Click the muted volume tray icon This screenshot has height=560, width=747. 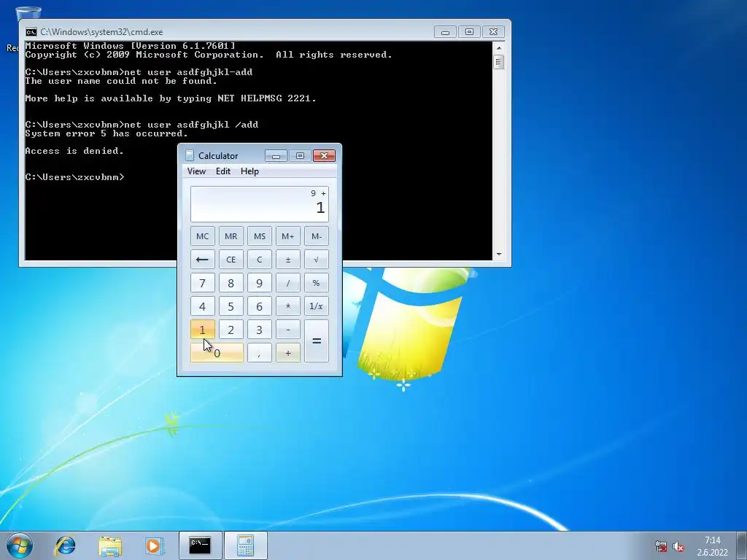678,546
